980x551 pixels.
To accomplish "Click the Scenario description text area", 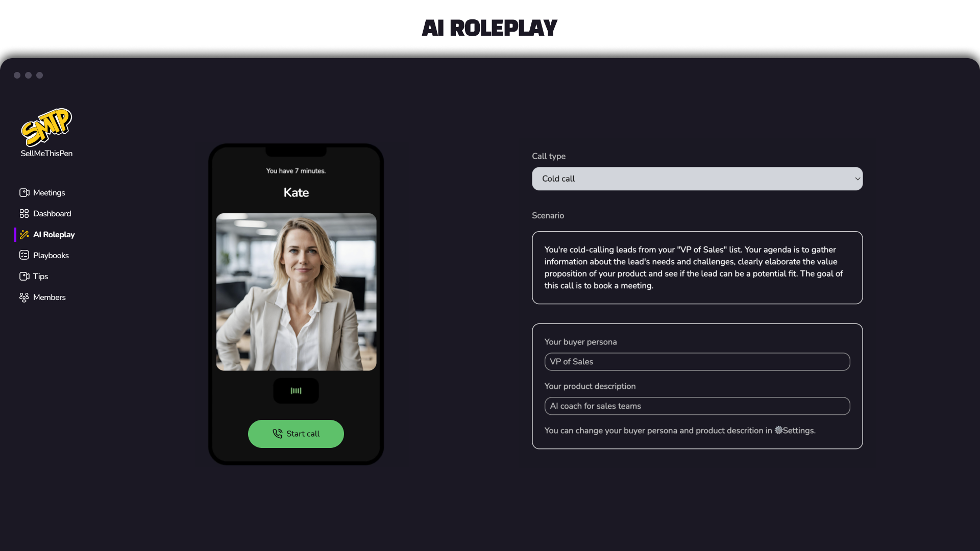I will [697, 268].
